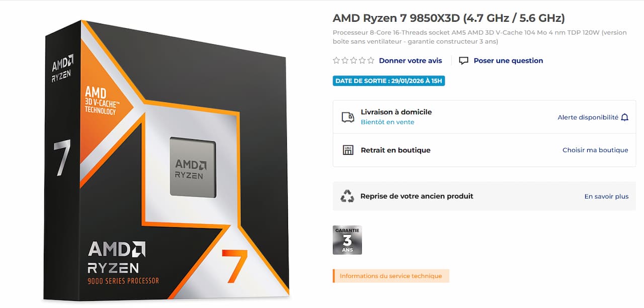Open 'Informations du service technique'
644x308 pixels.
pos(391,276)
